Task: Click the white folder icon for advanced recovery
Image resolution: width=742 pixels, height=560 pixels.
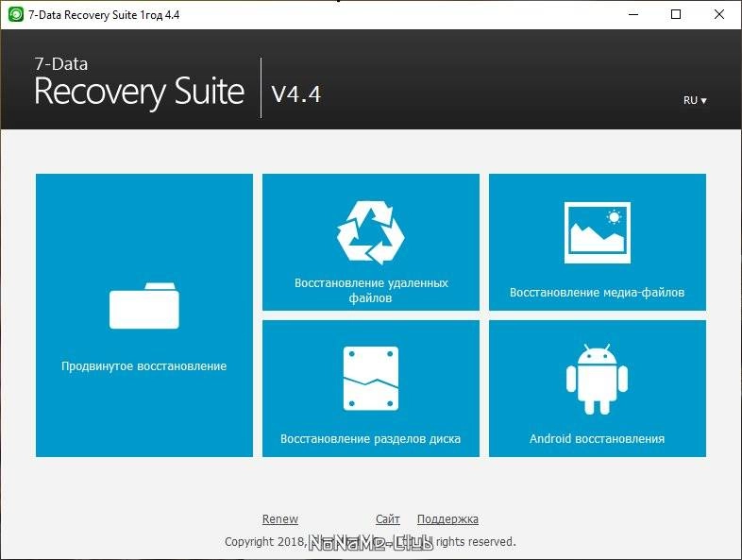Action: click(x=144, y=305)
